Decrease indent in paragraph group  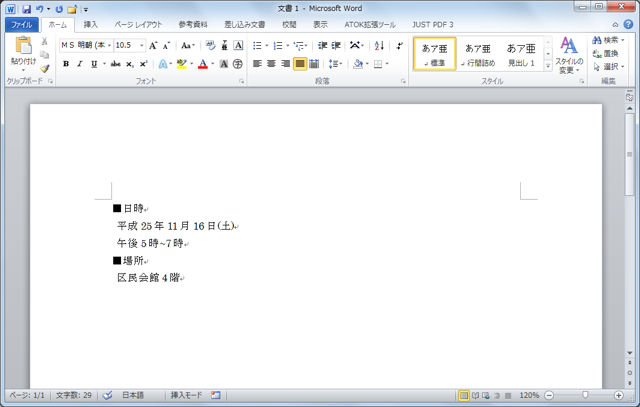[x=322, y=45]
